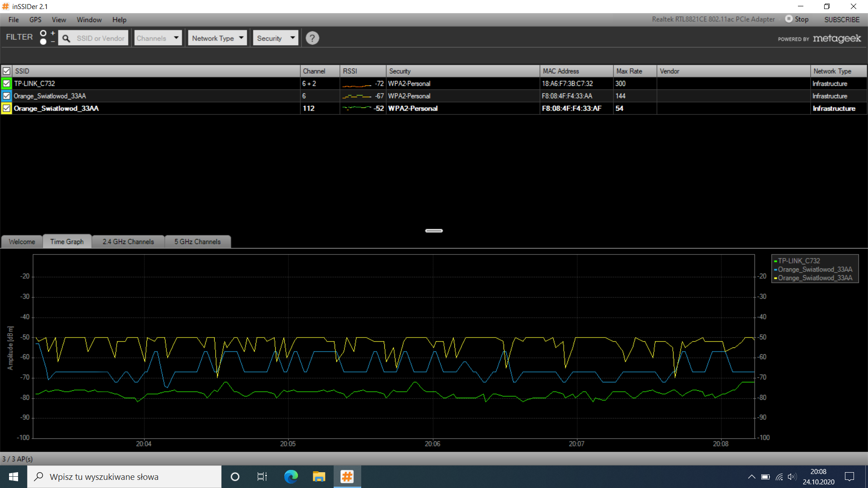Sort by the Network Type column header

pos(839,71)
